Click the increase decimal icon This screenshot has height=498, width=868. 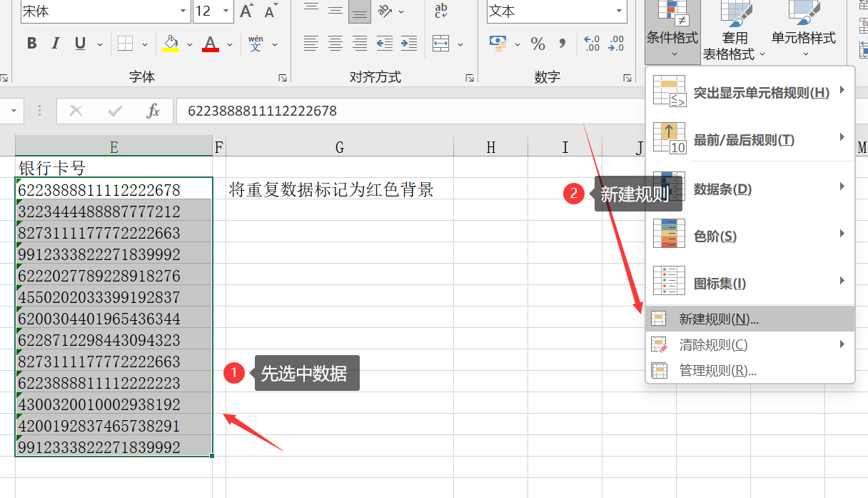[590, 44]
